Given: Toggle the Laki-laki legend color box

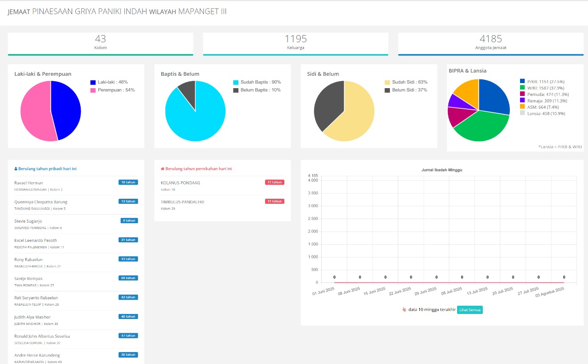Looking at the screenshot, I should [93, 82].
